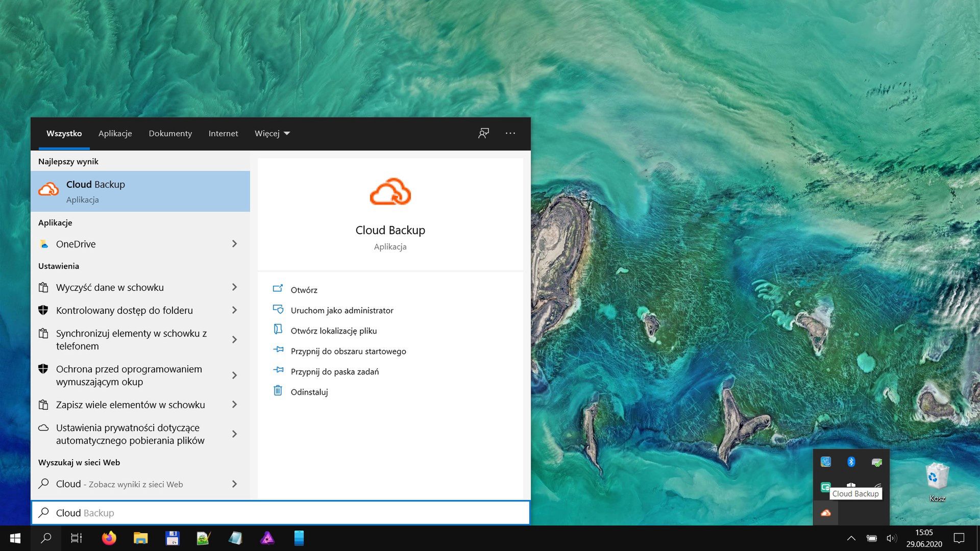Click the Intel graphics tray icon
This screenshot has height=551, width=980.
pos(825,462)
